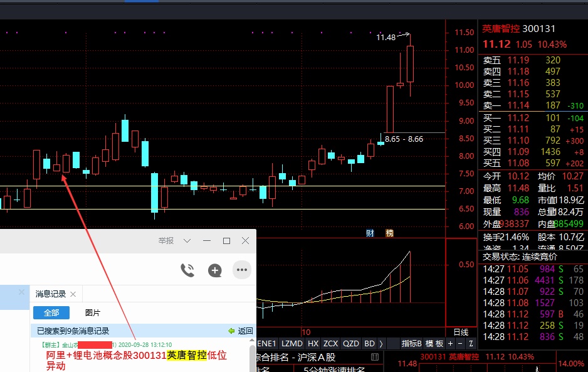The height and width of the screenshot is (372, 588).
Task: Select the QZD indicator tab
Action: (351, 344)
